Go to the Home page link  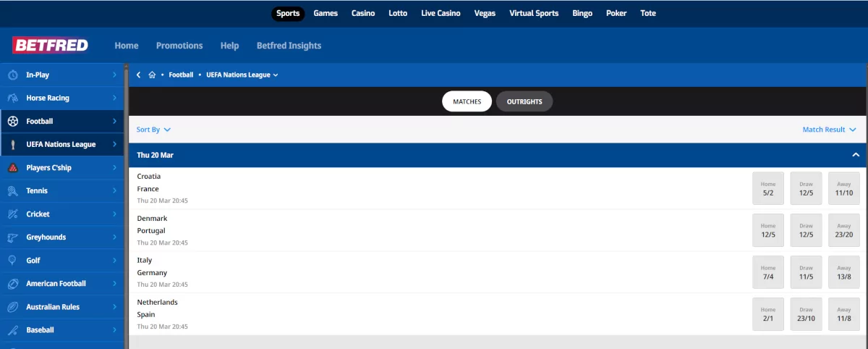(127, 46)
